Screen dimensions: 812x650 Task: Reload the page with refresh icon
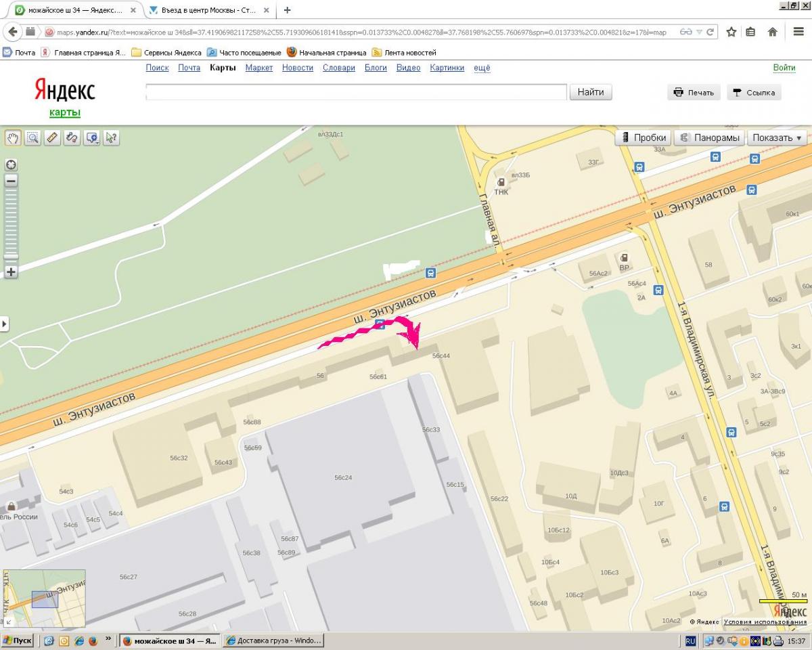711,32
